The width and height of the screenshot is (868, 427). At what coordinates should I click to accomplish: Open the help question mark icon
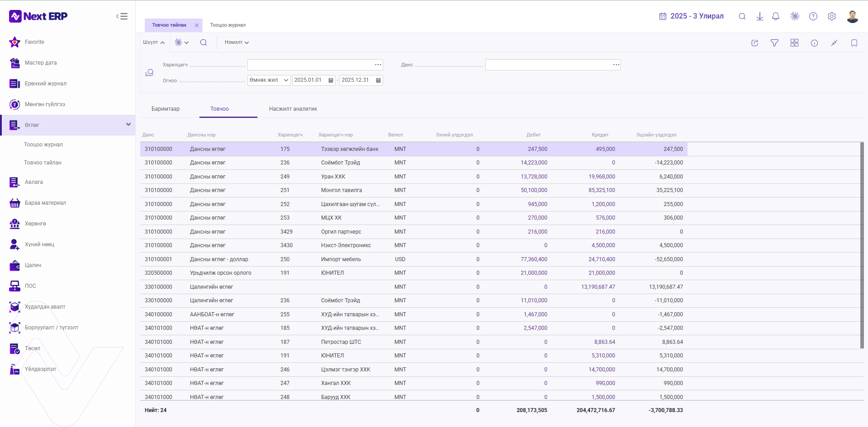click(813, 16)
